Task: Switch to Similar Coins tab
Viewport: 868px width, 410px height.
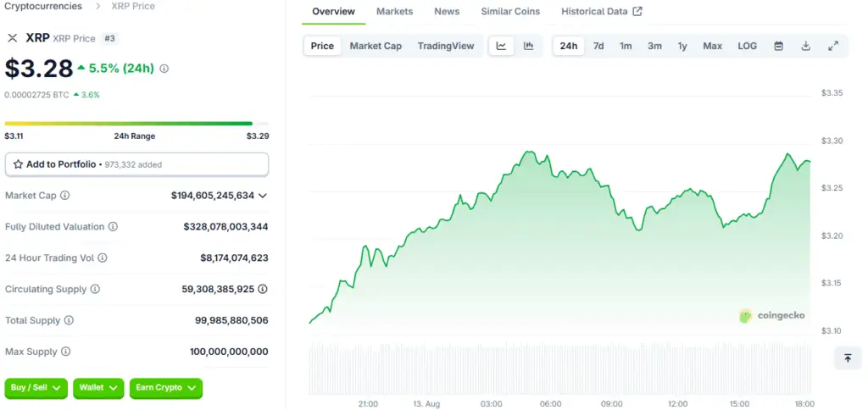Action: coord(510,11)
